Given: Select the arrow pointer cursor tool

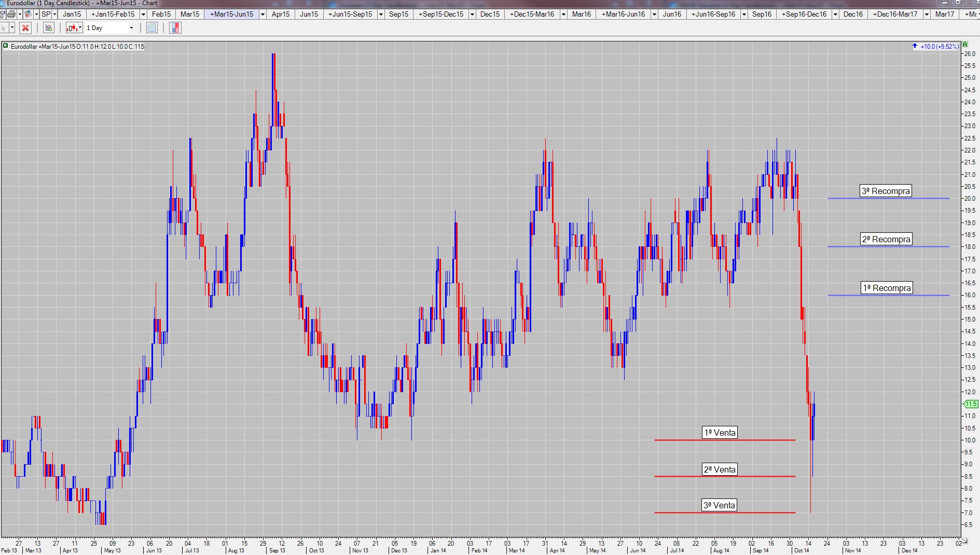Looking at the screenshot, I should [x=4, y=28].
